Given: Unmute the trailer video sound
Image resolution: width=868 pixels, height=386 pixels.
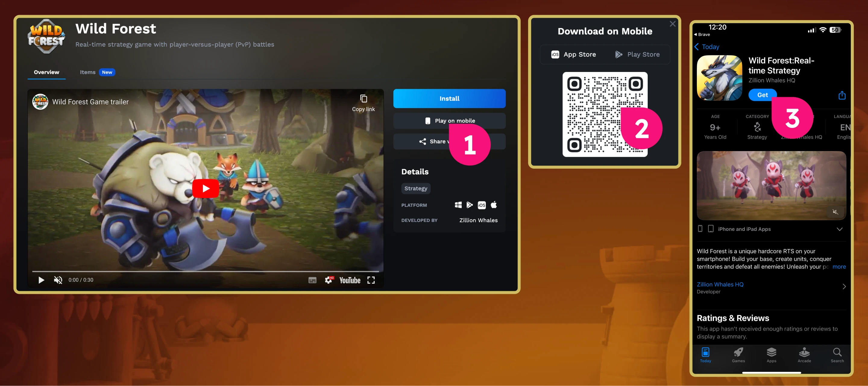Looking at the screenshot, I should [x=58, y=280].
